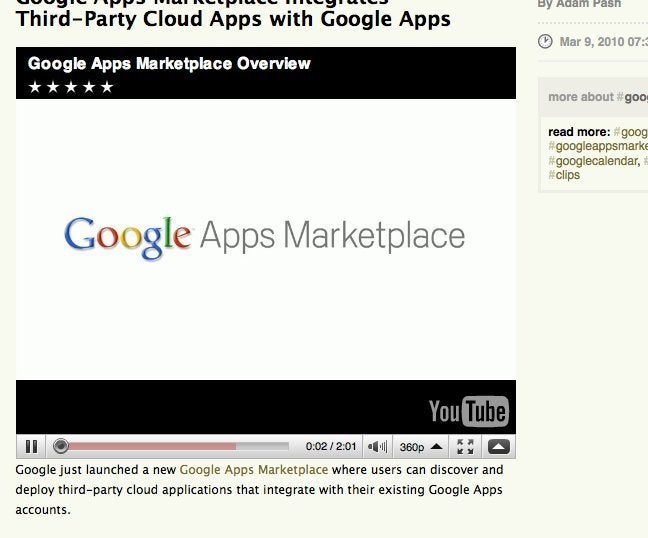The height and width of the screenshot is (538, 648).
Task: Open the YouTube logo link
Action: tap(469, 411)
